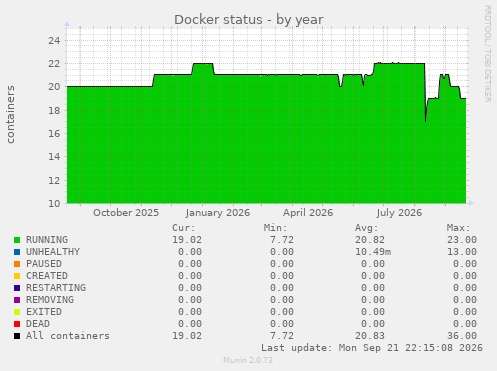Click the orange PAUSED legend swatch
The image size is (497, 371).
17,264
